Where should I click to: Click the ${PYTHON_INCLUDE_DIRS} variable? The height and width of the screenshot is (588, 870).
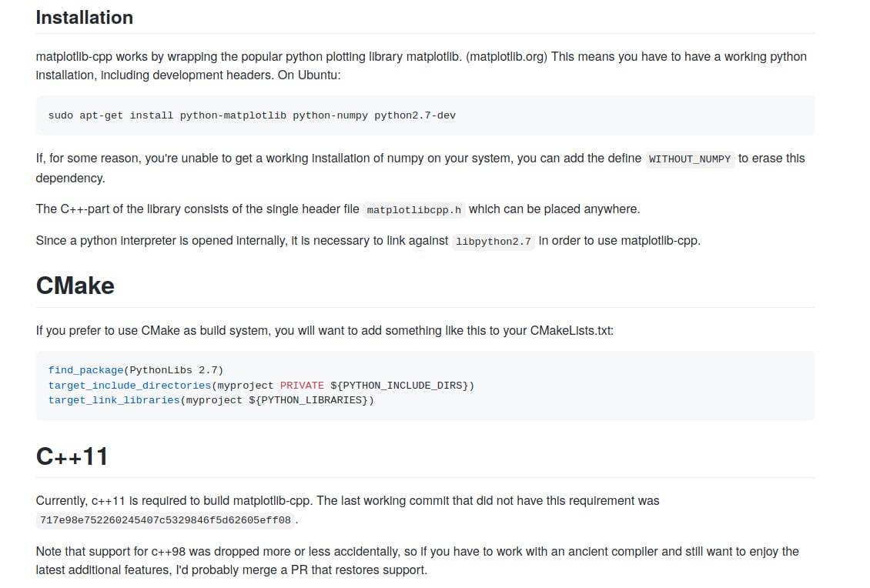(402, 385)
